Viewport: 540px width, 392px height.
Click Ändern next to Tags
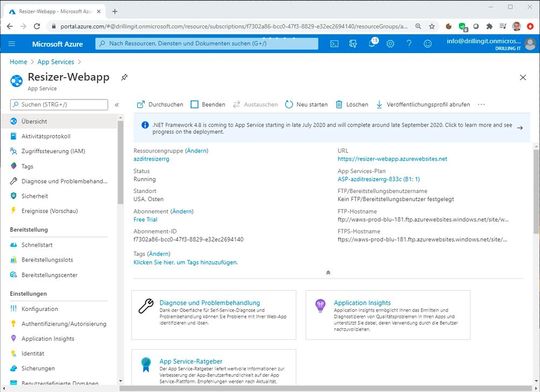click(158, 254)
